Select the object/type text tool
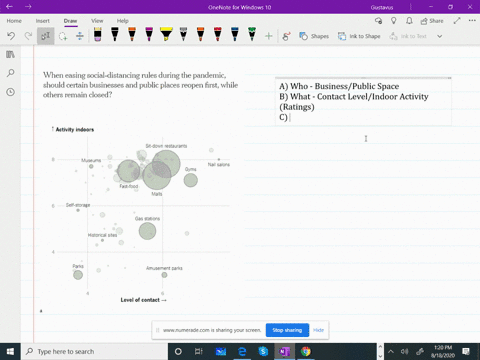This screenshot has width=480, height=360. tap(46, 36)
